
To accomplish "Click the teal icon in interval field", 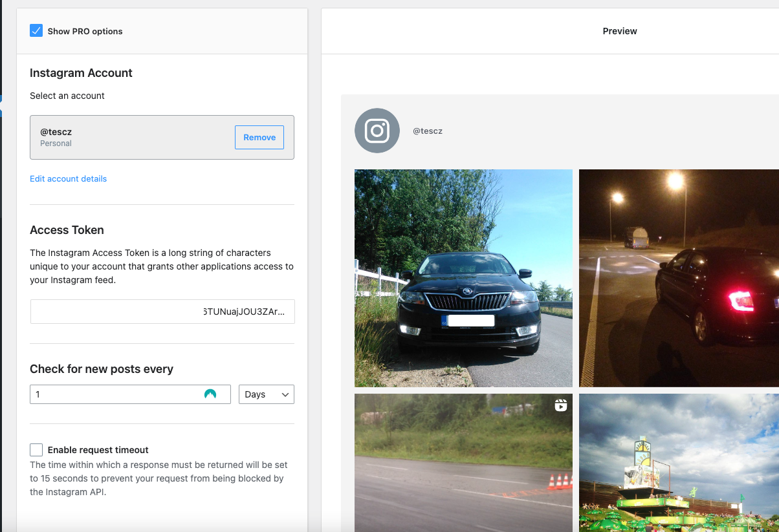I will pyautogui.click(x=210, y=394).
